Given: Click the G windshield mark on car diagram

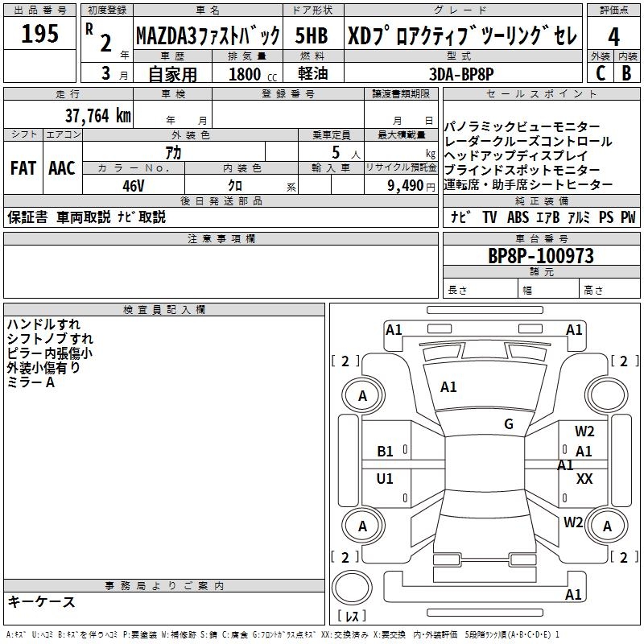Looking at the screenshot, I should click(509, 424).
